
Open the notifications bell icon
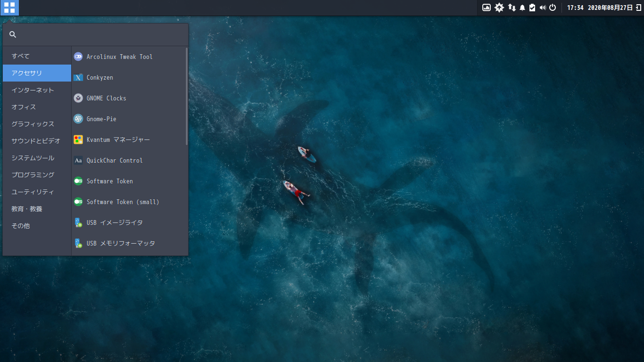(522, 8)
